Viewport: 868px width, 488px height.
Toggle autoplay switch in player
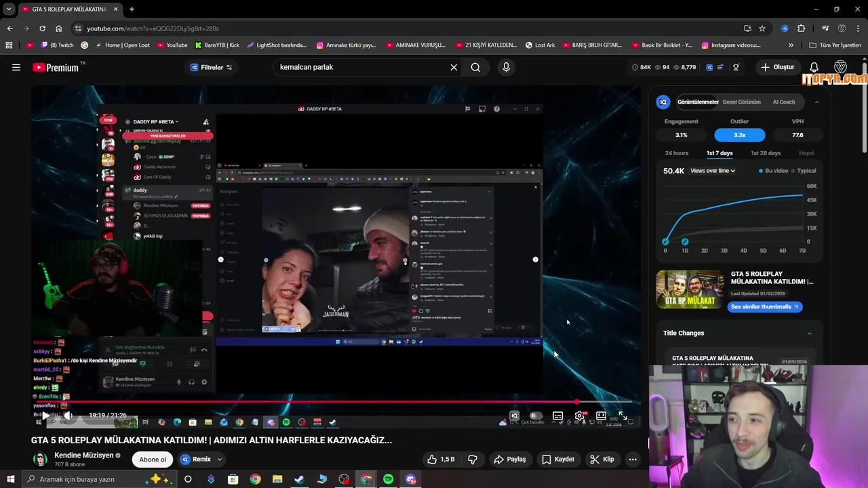point(536,415)
